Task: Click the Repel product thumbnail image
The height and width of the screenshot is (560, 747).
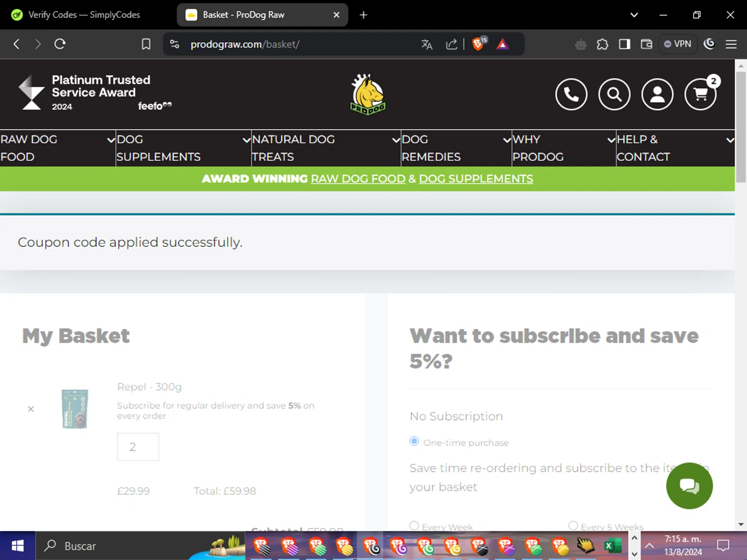Action: point(75,409)
